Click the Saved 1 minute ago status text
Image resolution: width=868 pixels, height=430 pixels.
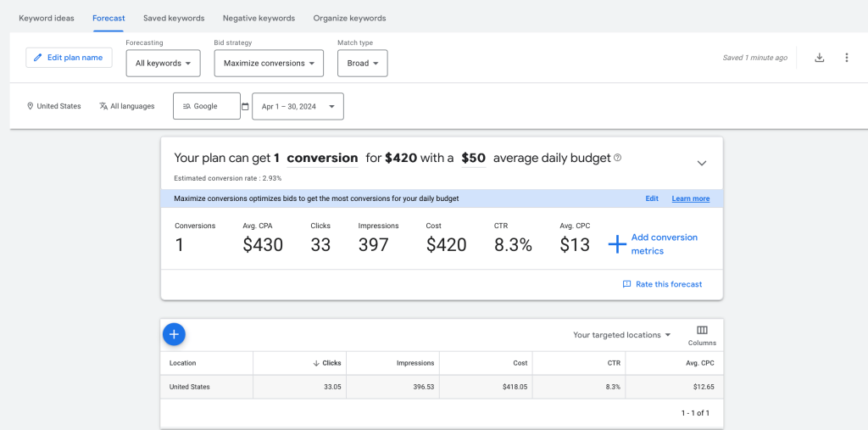[755, 58]
